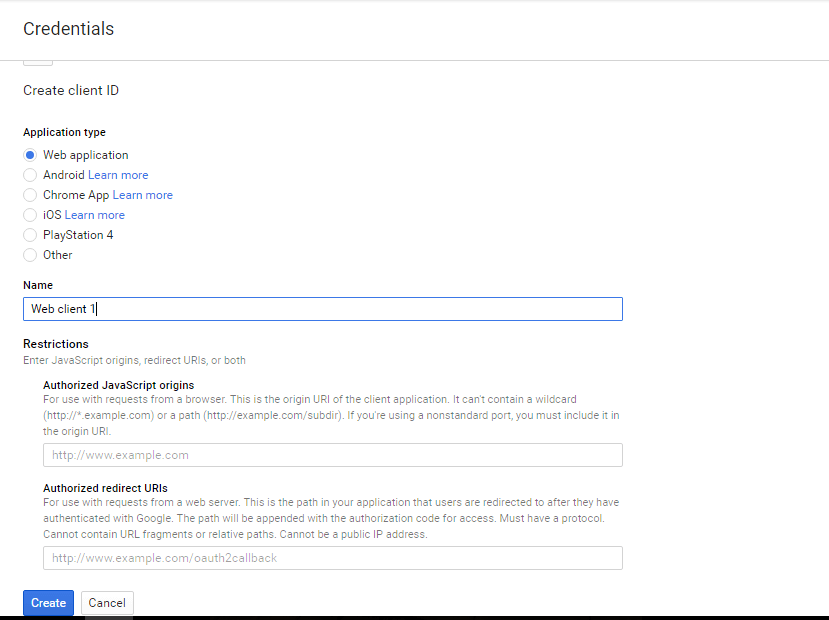Viewport: 829px width, 620px height.
Task: Click the Web application label text
Action: tap(86, 155)
